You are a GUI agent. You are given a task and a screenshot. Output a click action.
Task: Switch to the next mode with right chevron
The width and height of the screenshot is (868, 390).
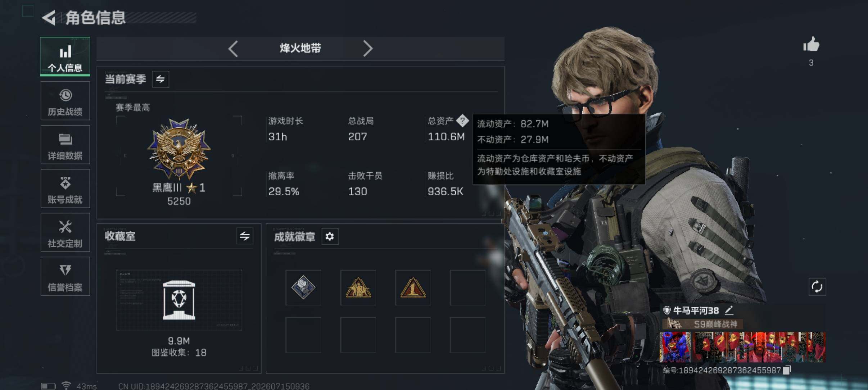[x=367, y=49]
